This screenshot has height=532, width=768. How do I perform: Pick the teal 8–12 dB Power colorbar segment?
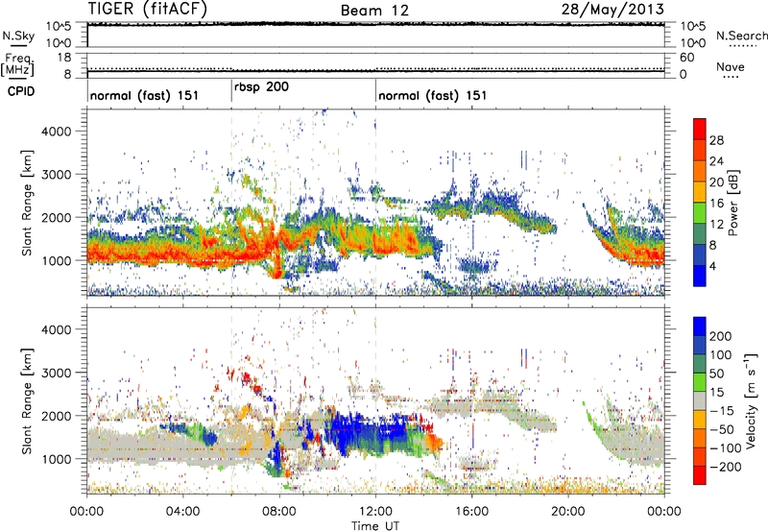tap(700, 233)
